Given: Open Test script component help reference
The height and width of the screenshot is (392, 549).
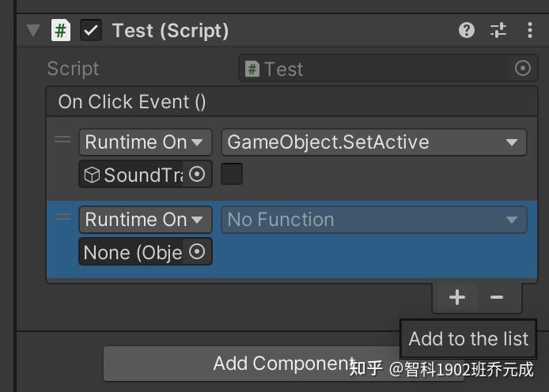Looking at the screenshot, I should click(x=467, y=31).
